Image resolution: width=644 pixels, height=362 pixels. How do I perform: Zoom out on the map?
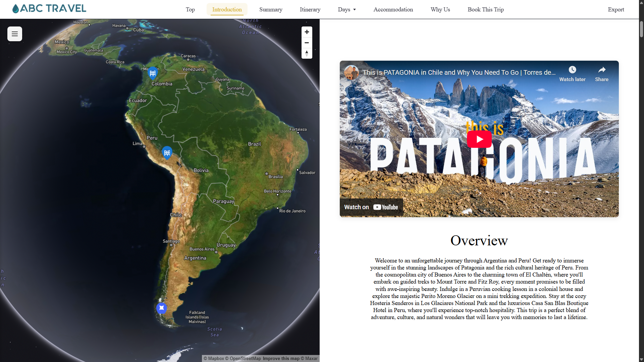click(x=307, y=43)
